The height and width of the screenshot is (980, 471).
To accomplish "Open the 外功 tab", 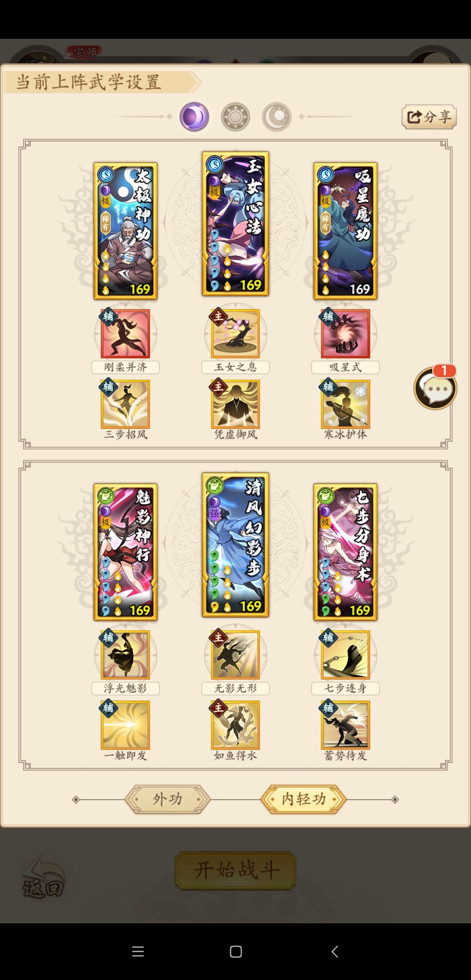I will (x=167, y=799).
